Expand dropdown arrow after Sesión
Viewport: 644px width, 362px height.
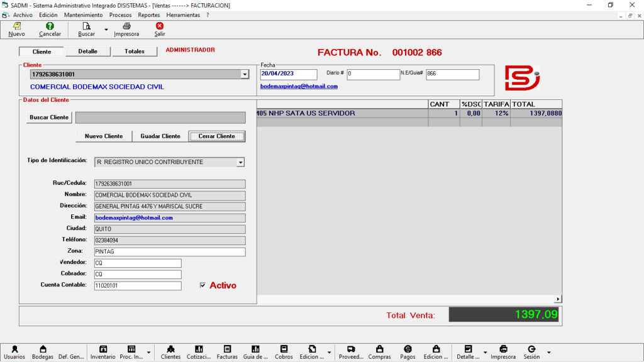tap(548, 352)
